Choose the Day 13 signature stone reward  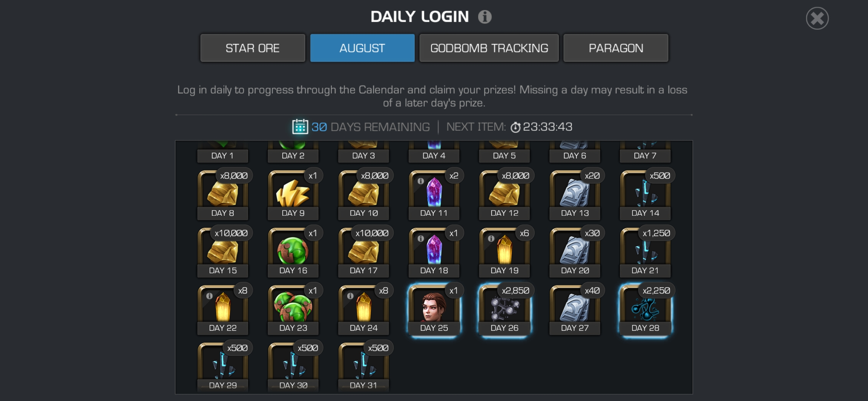click(575, 195)
